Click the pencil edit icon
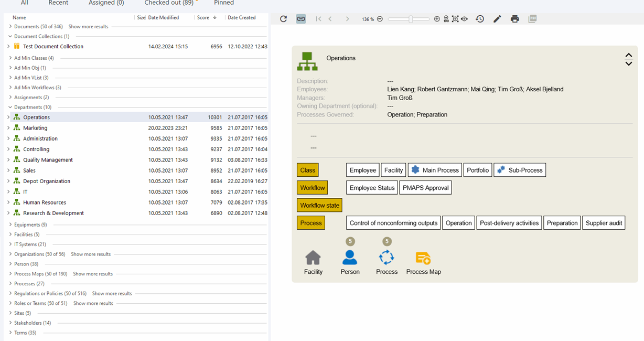 497,19
